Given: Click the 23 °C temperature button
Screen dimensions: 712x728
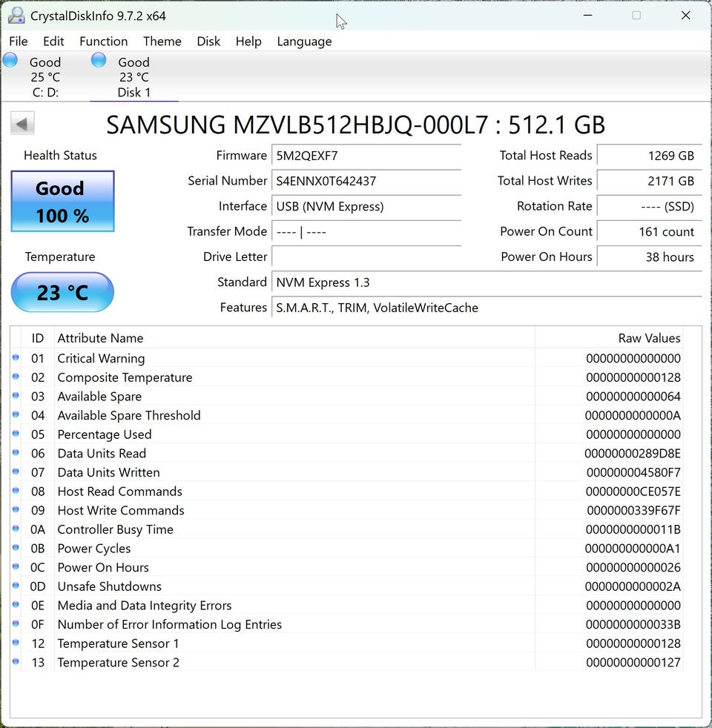Looking at the screenshot, I should click(x=62, y=293).
